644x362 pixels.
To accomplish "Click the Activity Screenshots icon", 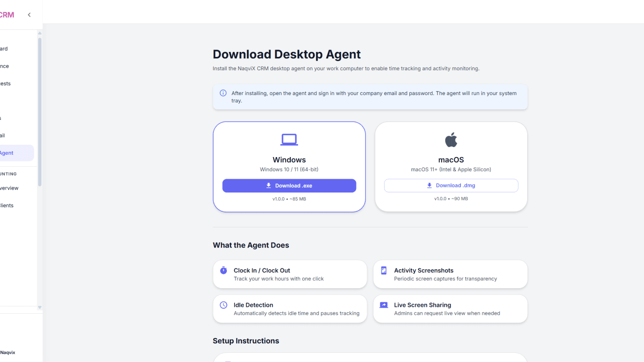I will coord(384,271).
